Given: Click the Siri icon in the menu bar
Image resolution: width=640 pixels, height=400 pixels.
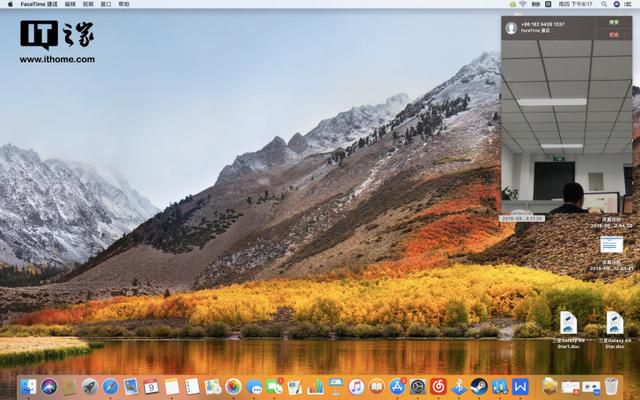Looking at the screenshot, I should 617,4.
